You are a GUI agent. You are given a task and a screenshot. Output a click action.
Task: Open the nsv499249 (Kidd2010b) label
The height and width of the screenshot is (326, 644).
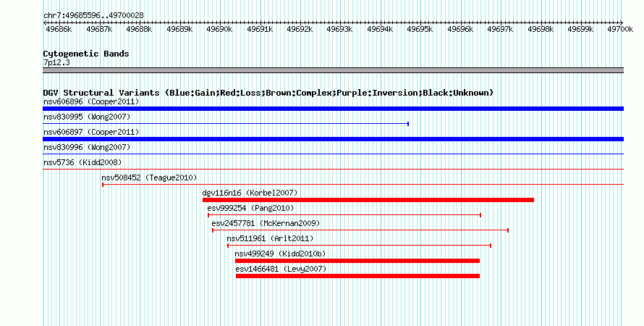(x=280, y=254)
